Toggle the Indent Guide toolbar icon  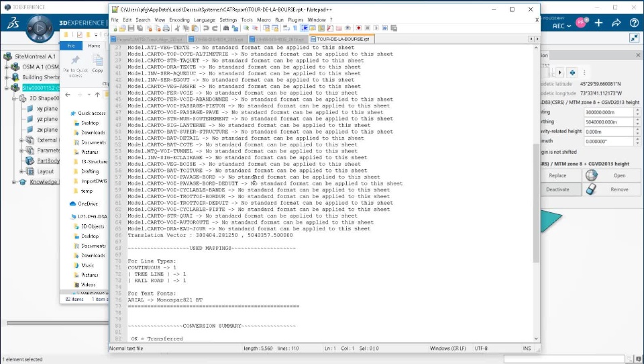(x=305, y=28)
